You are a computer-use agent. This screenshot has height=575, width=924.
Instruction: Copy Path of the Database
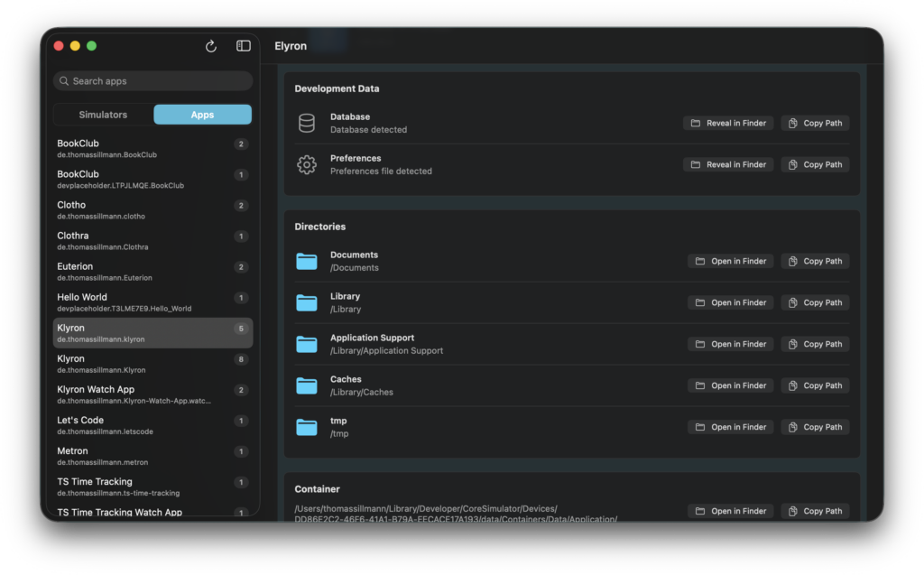click(815, 124)
